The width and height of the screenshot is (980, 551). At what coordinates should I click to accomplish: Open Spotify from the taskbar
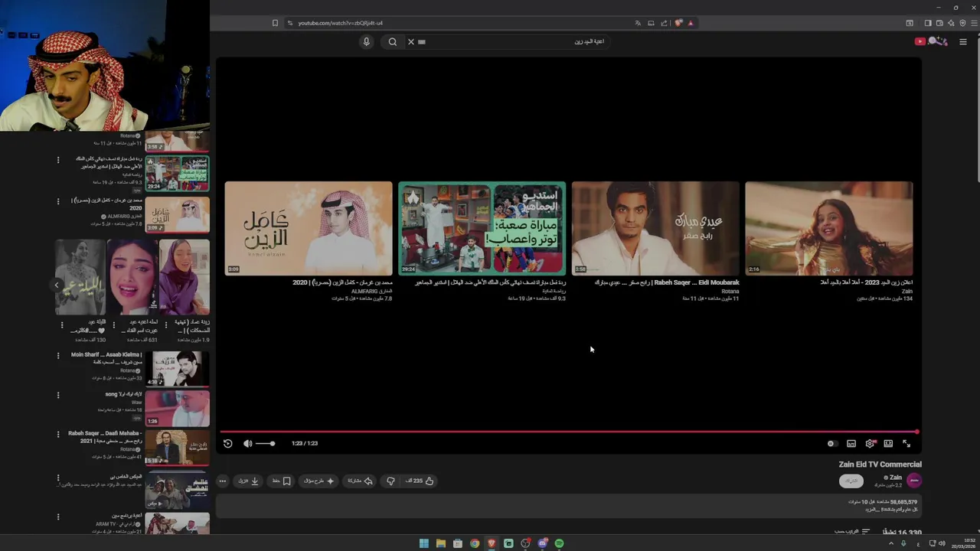[559, 543]
